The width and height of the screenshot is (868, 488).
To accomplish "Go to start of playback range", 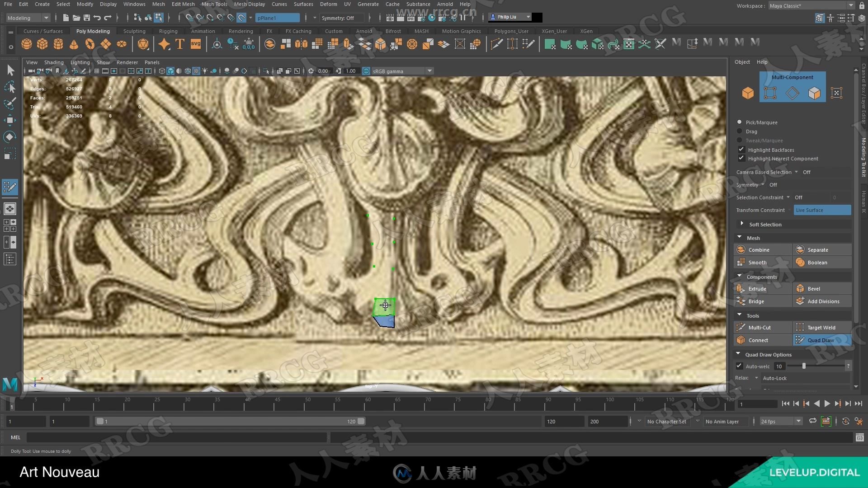I will pos(786,404).
